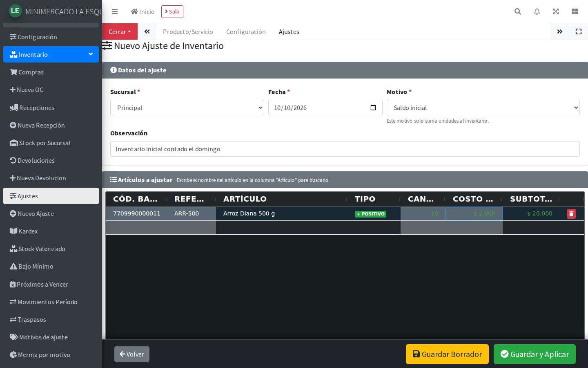Screen dimensions: 588x368
Task: Open Motivos de ajuste sidebar item
Action: pos(51,337)
